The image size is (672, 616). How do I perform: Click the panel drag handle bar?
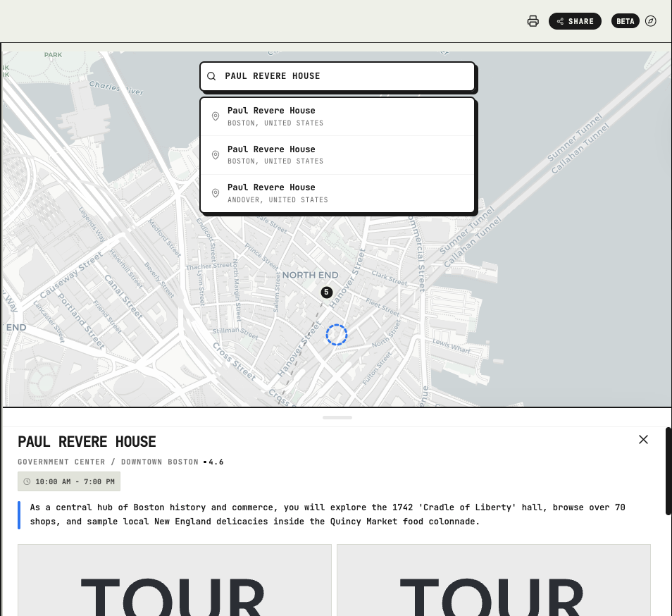pyautogui.click(x=337, y=417)
